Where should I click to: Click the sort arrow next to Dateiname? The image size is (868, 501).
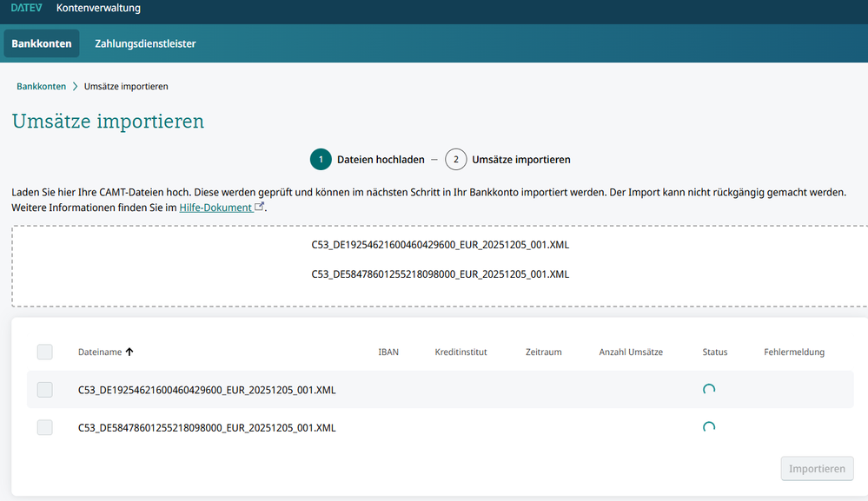tap(129, 351)
